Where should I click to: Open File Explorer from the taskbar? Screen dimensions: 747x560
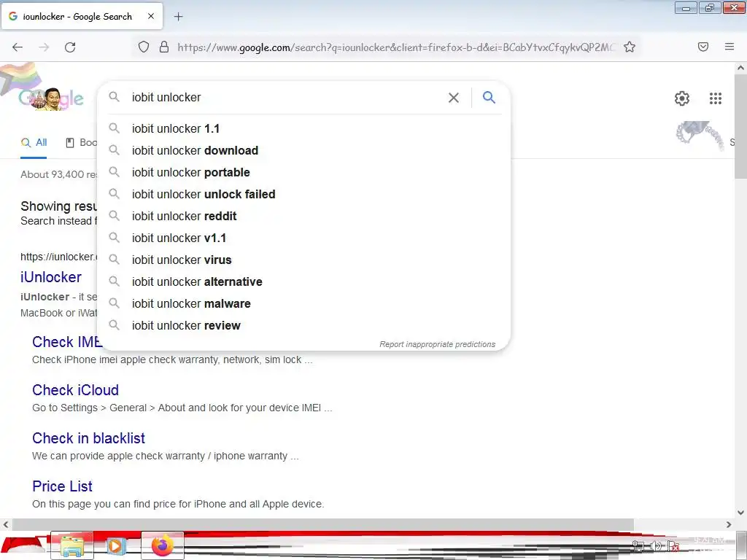[72, 545]
